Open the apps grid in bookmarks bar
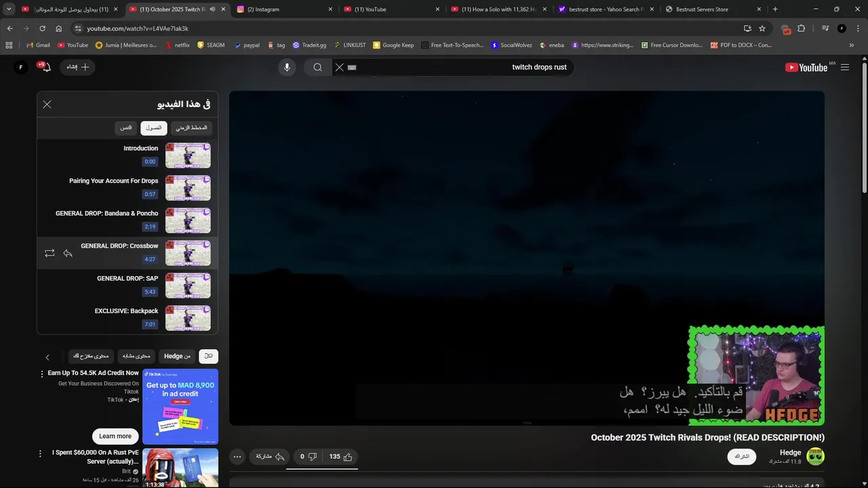The width and height of the screenshot is (868, 488). [9, 45]
